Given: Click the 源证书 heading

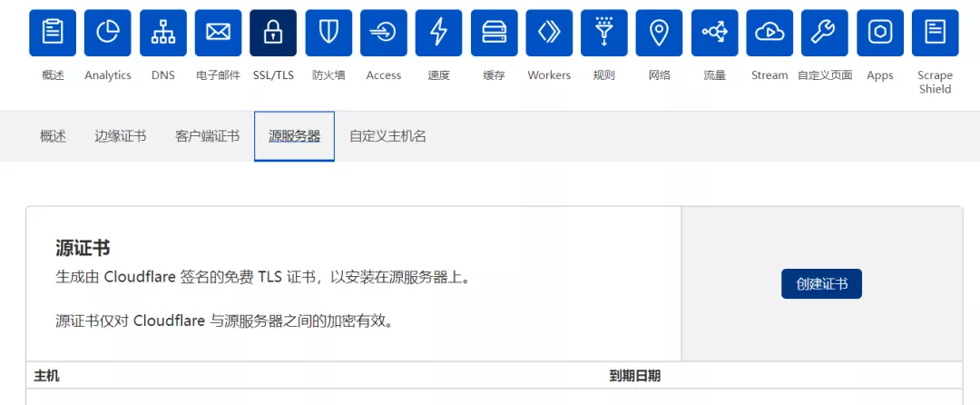Looking at the screenshot, I should point(83,248).
